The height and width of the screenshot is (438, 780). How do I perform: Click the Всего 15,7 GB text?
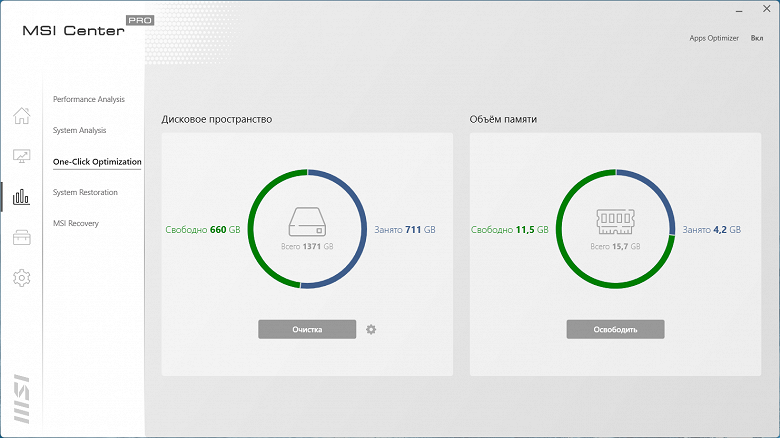point(615,246)
